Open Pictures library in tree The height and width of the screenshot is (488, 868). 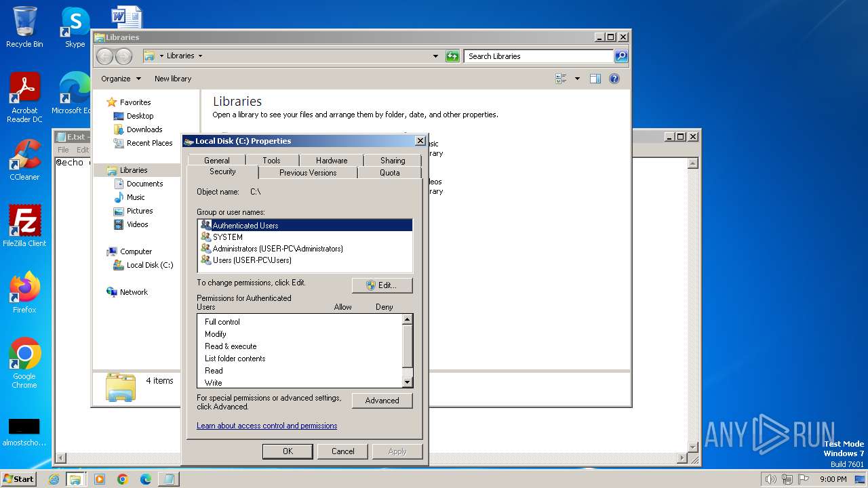pos(140,211)
